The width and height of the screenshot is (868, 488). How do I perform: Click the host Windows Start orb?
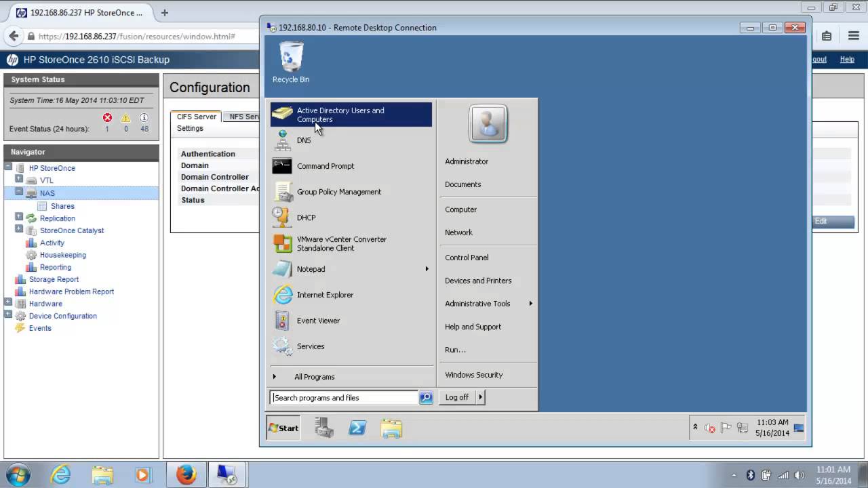click(x=18, y=474)
